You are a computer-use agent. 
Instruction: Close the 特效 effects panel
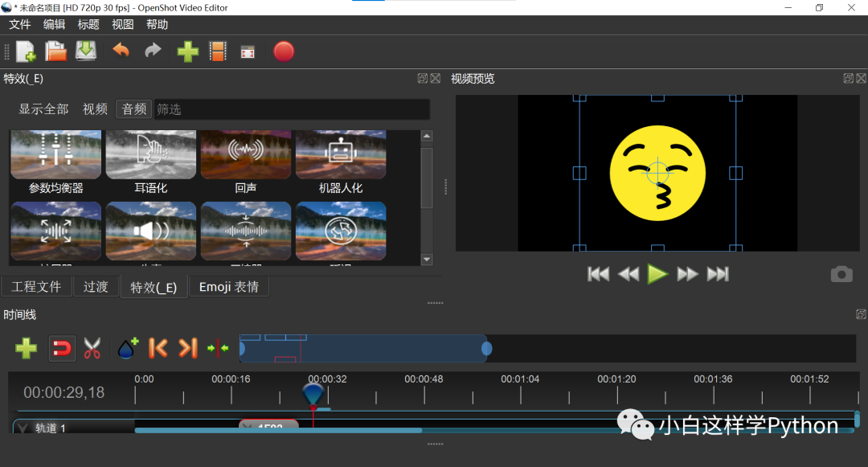point(436,79)
